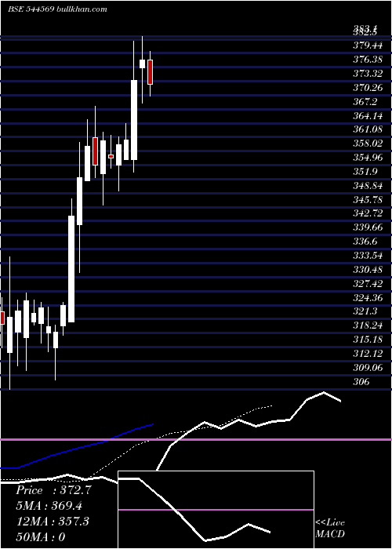Image resolution: width=392 pixels, height=549 pixels.
Task: Click the 379.44 price axis label
Action: click(368, 45)
